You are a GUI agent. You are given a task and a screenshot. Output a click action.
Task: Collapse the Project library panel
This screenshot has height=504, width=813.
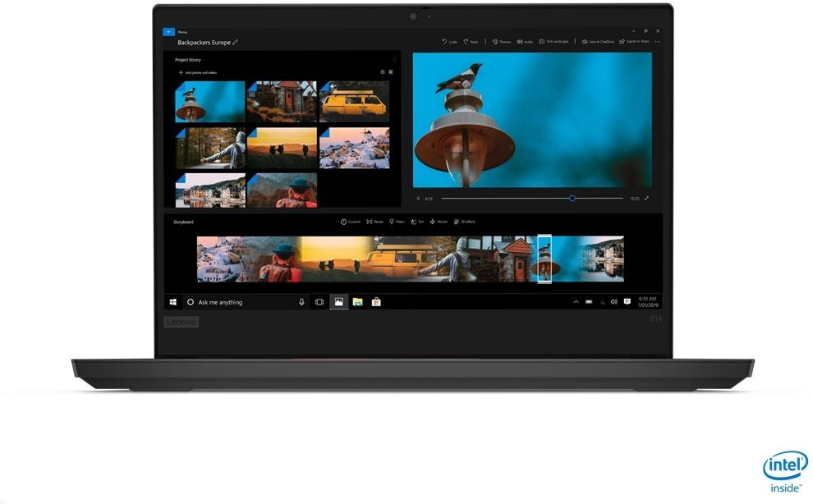(393, 60)
